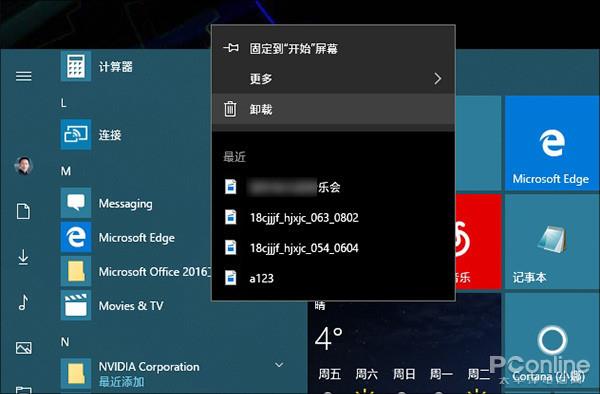Click the file icon beside a123
Viewport: 600px width, 394px height.
pos(230,278)
